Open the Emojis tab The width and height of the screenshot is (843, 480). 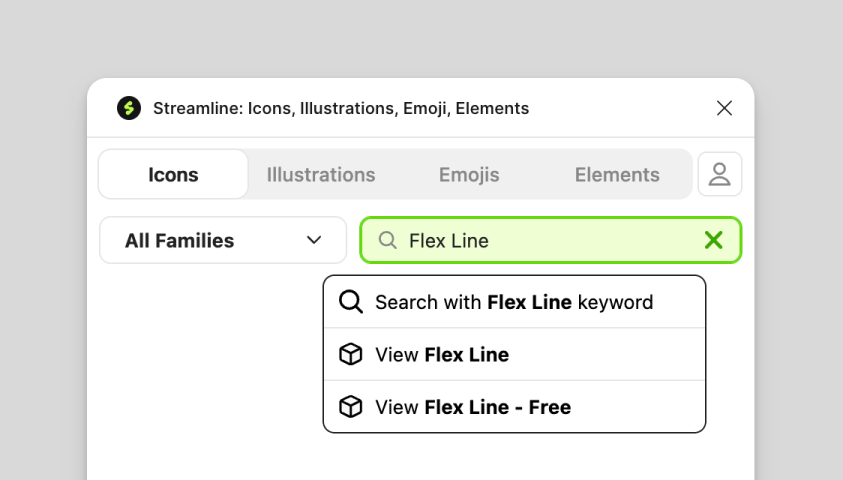pos(469,175)
